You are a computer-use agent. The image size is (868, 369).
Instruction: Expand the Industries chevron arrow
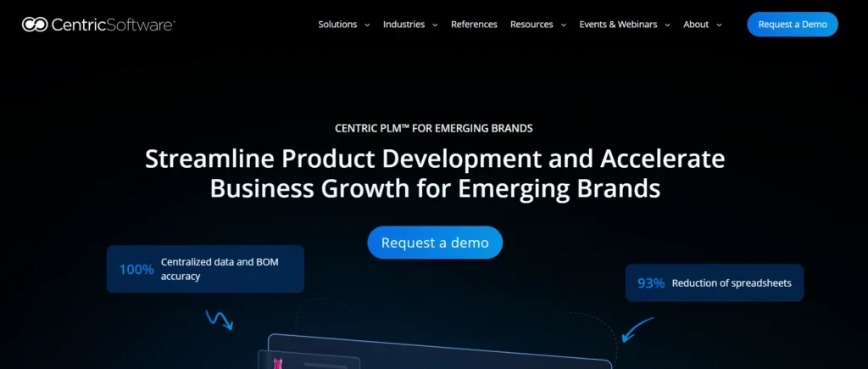435,25
